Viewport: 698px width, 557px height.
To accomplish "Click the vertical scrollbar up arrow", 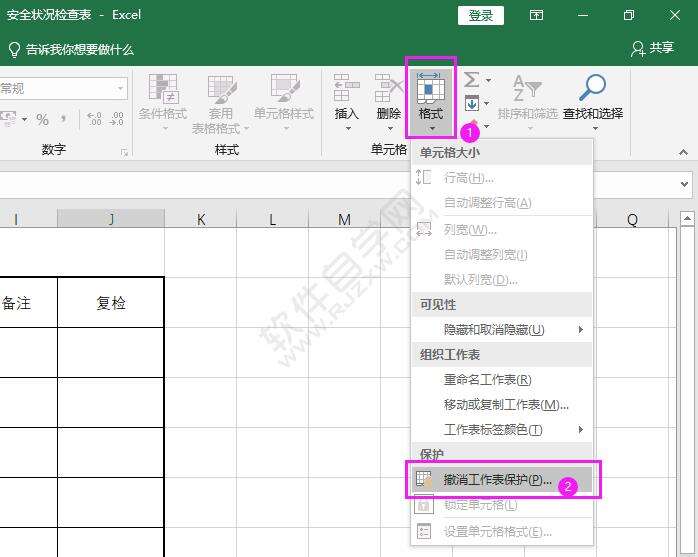I will [x=687, y=218].
